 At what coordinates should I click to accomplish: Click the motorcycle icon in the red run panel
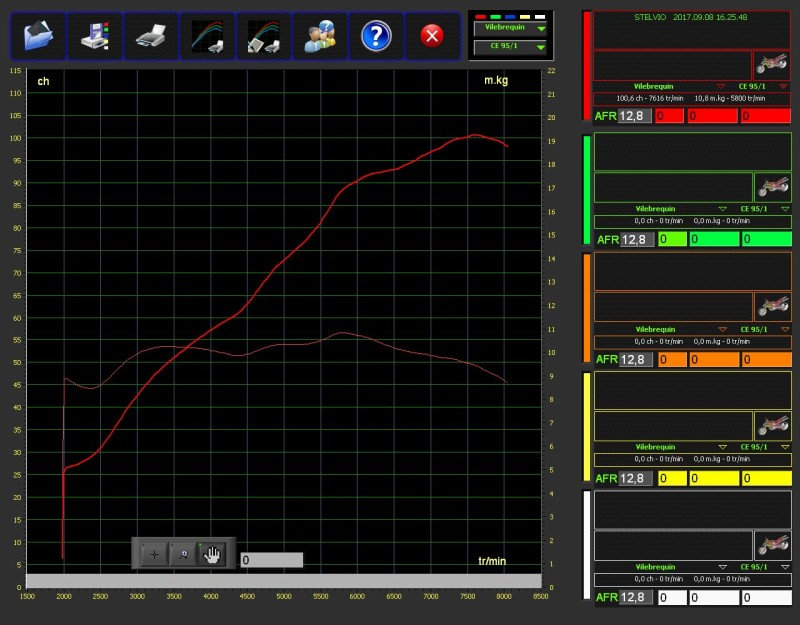(772, 65)
